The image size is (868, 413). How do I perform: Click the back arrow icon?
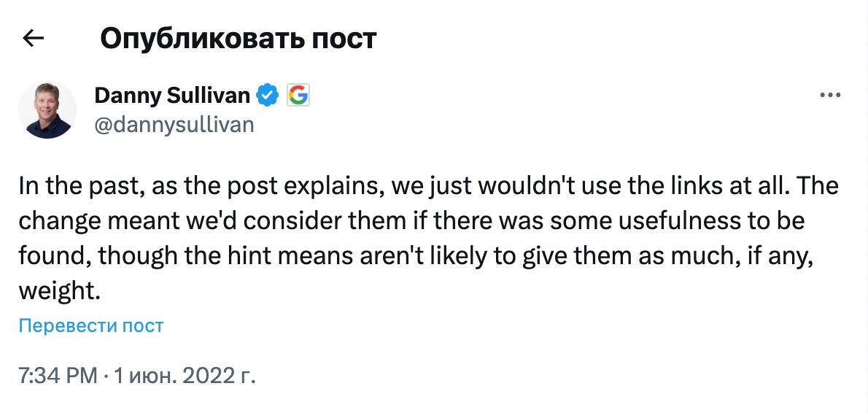point(34,39)
